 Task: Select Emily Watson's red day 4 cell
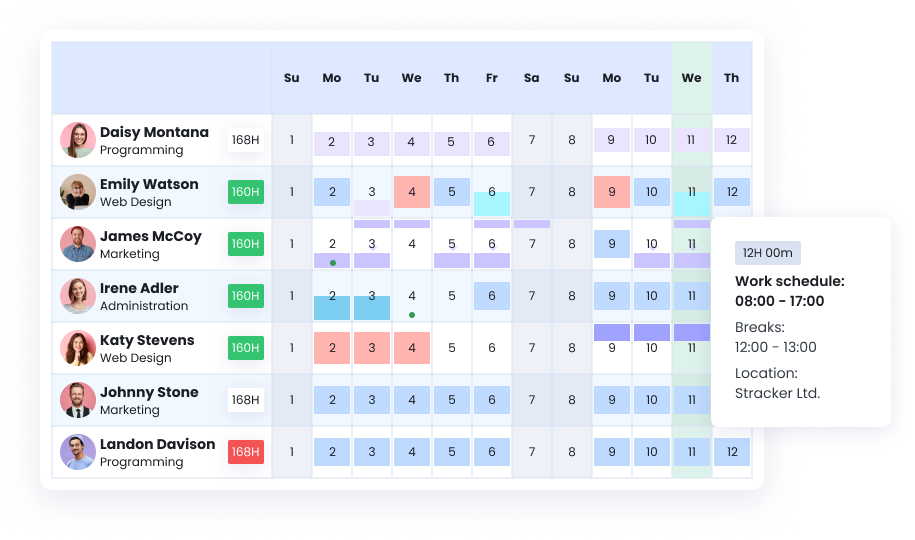point(411,192)
